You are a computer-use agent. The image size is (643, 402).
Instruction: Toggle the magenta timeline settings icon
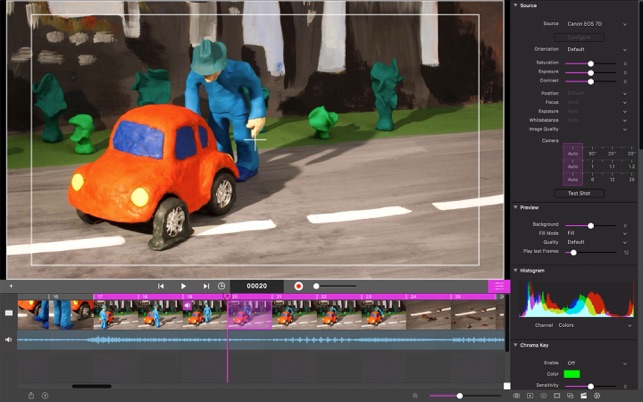(x=498, y=286)
